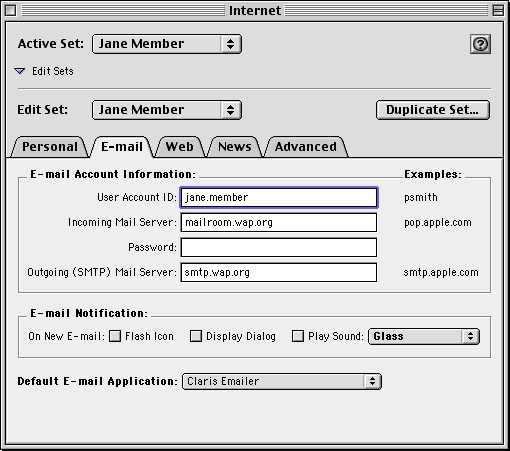Click the Outgoing SMTP Mail Server field

(279, 272)
